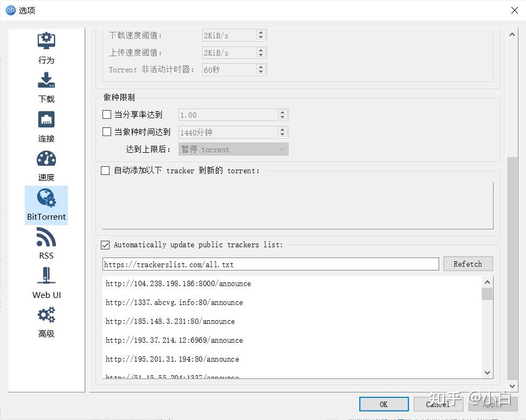Enable the 当分享率达到 ratio limit checkbox
Image resolution: width=526 pixels, height=420 pixels.
point(106,114)
